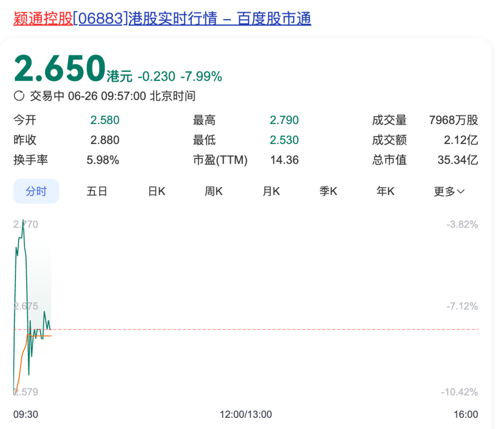Show the 日K candlestick chart

pos(157,191)
